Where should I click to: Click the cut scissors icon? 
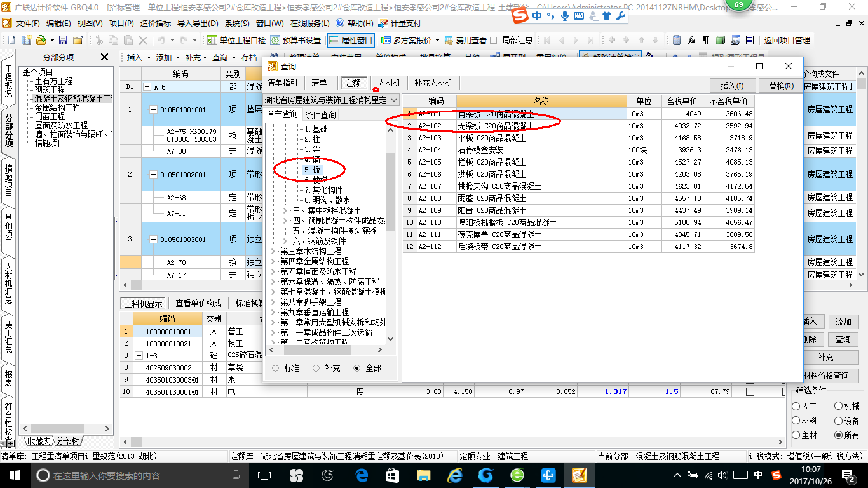click(x=99, y=40)
